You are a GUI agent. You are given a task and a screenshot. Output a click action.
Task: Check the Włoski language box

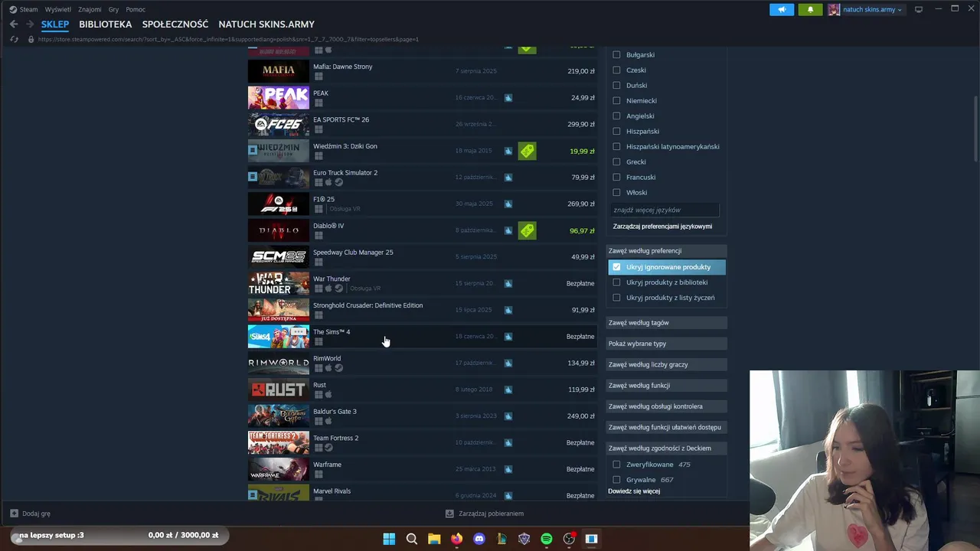[616, 192]
